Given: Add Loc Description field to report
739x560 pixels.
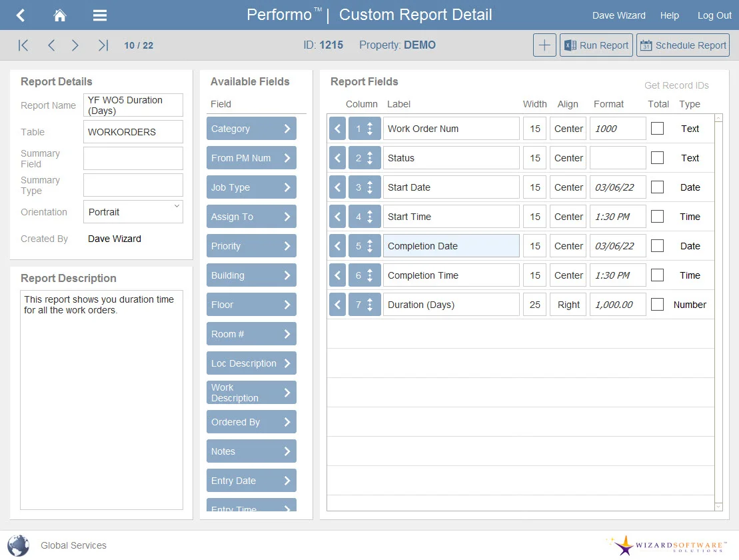Looking at the screenshot, I should pyautogui.click(x=251, y=363).
